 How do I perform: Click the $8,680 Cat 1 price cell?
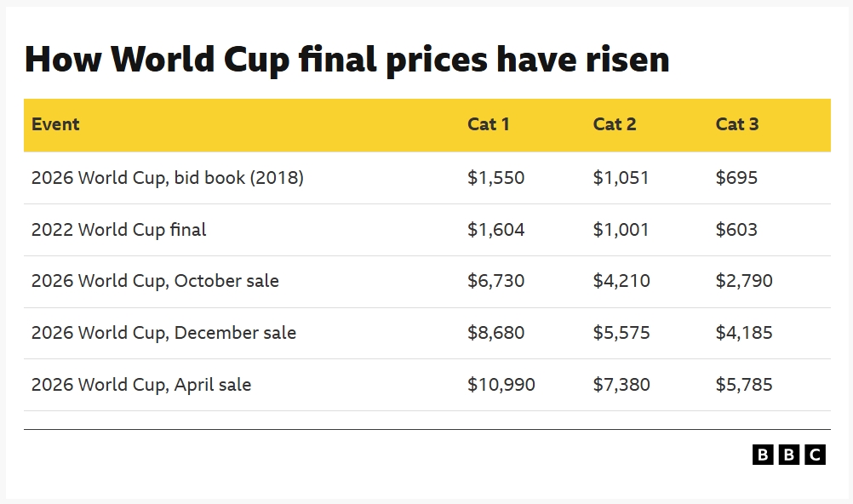pos(495,333)
